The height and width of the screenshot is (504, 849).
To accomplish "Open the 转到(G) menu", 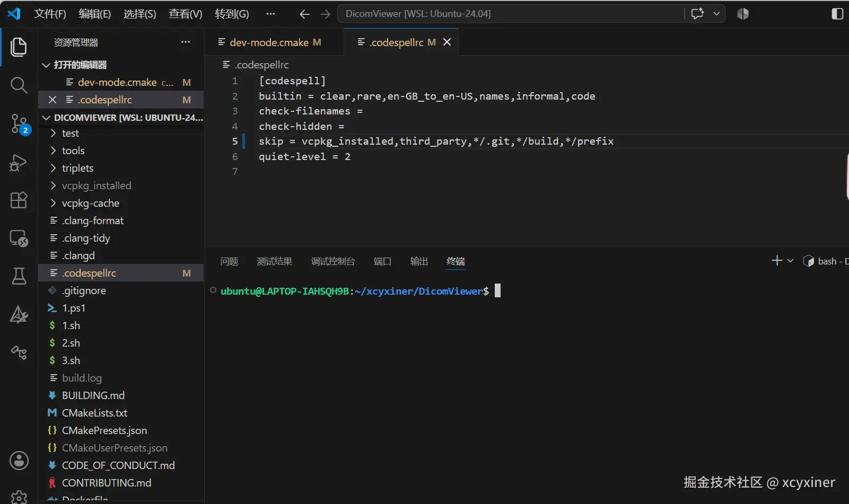I will 232,14.
